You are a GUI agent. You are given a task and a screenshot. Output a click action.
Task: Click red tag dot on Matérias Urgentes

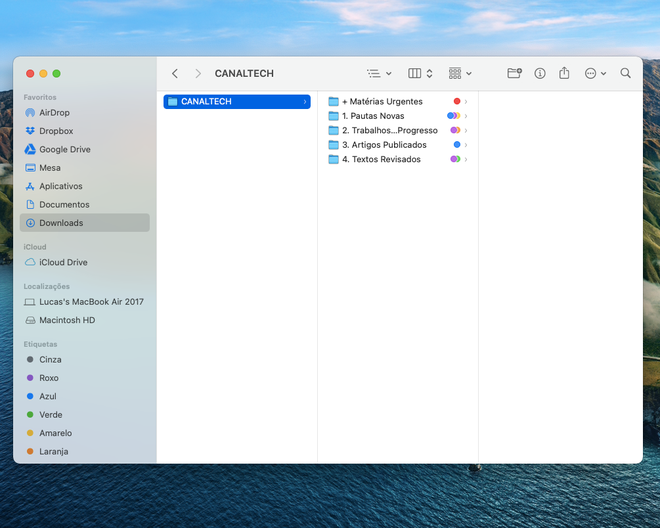click(x=457, y=101)
